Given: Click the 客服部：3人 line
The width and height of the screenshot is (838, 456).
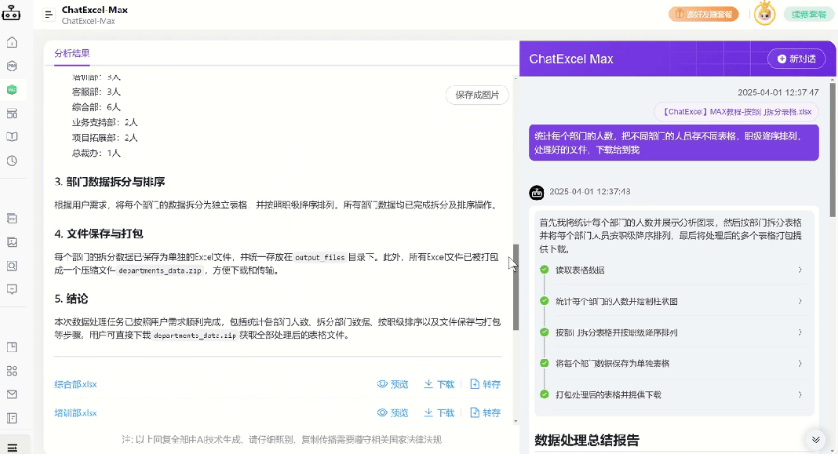Looking at the screenshot, I should (x=96, y=92).
